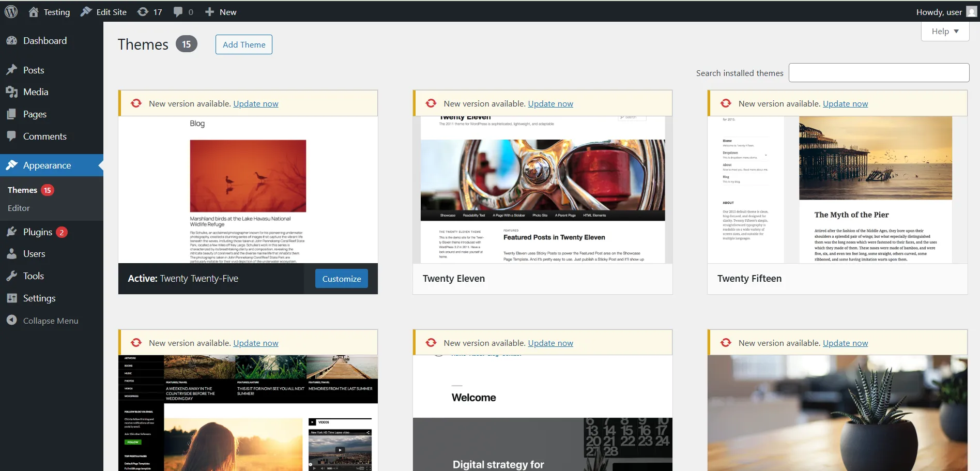Open the potted plant theme thumbnail
The height and width of the screenshot is (471, 980).
(837, 413)
